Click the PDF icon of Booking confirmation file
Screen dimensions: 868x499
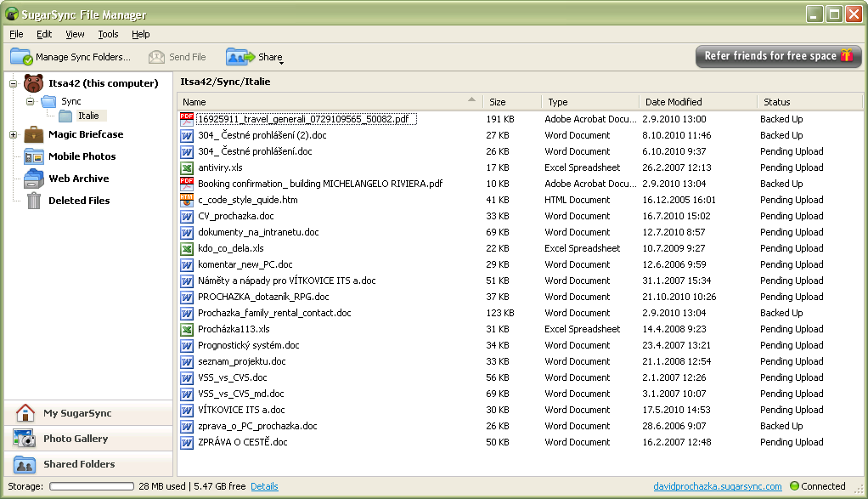tap(187, 184)
